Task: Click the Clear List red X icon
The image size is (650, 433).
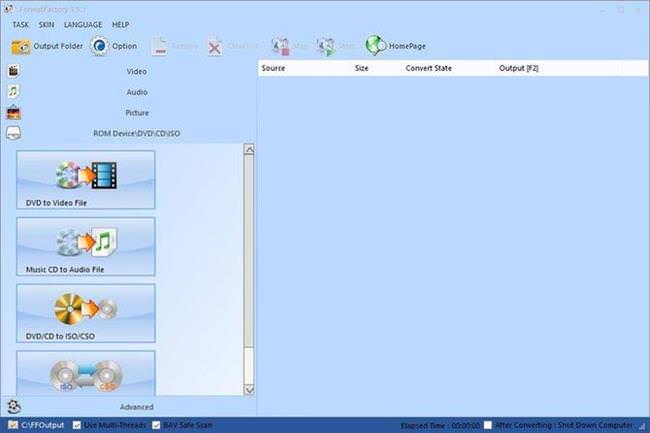Action: coord(215,47)
